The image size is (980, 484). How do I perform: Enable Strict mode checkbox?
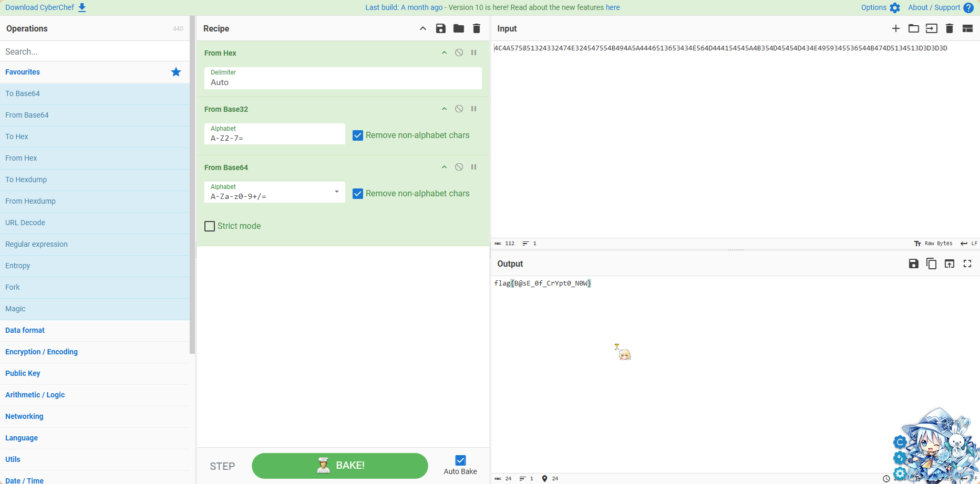pyautogui.click(x=210, y=226)
